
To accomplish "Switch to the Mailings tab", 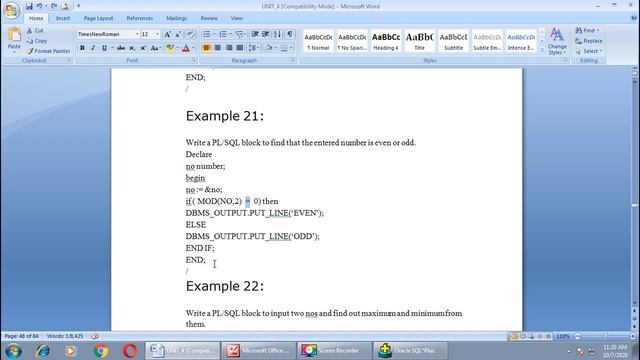I will point(177,18).
